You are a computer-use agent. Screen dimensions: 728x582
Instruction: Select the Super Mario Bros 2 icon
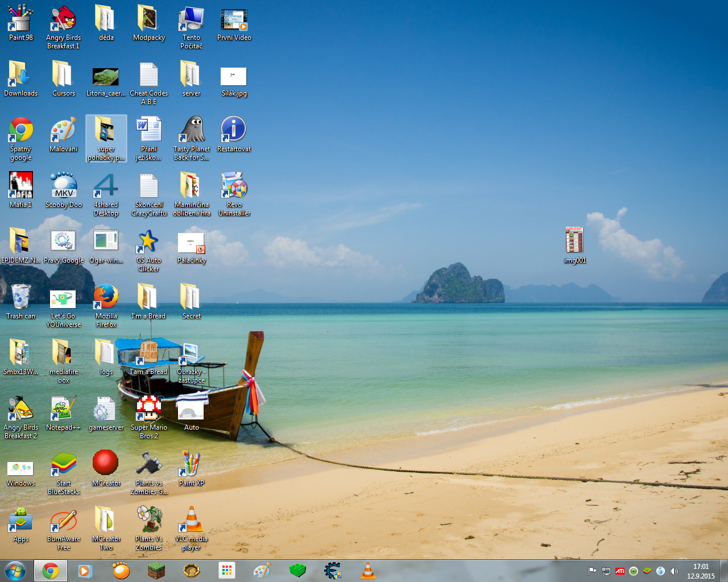pos(148,409)
